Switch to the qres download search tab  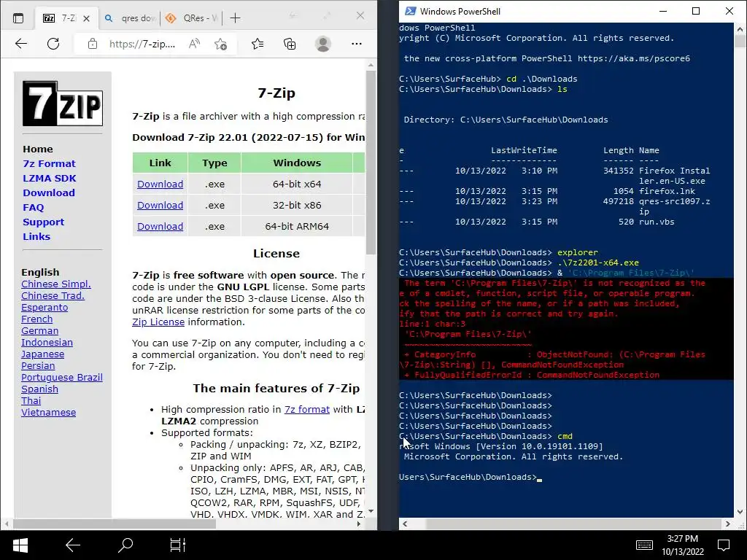(130, 18)
